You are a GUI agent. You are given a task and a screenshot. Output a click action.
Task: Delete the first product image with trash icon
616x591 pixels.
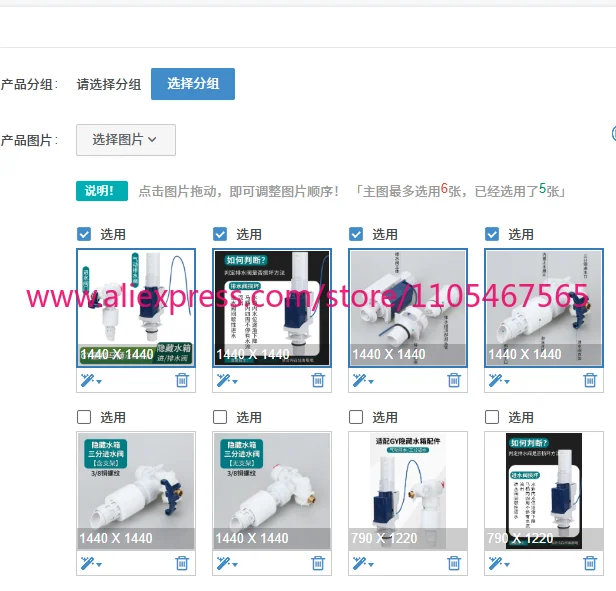[x=182, y=380]
